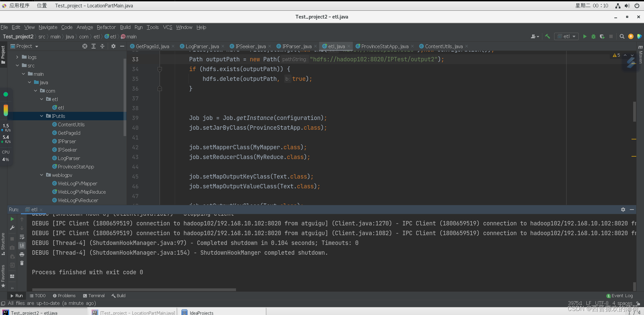Toggle the Favorites side tool window
The width and height of the screenshot is (644, 315).
pyautogui.click(x=3, y=276)
